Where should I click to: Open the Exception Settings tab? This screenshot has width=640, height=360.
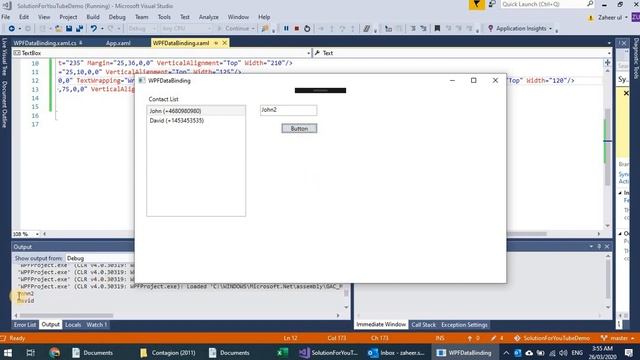(x=464, y=325)
